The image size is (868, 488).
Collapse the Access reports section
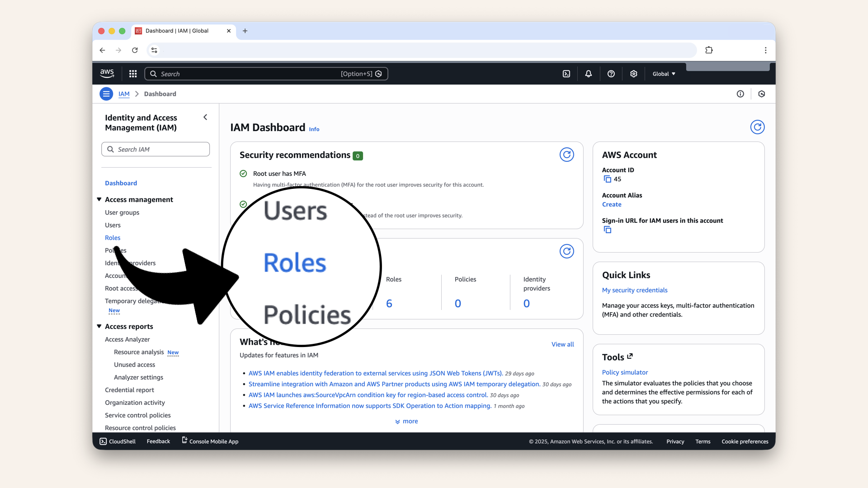(x=99, y=326)
